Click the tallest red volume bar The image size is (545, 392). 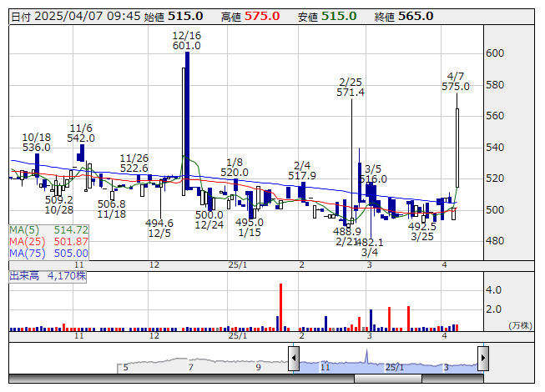[x=280, y=308]
